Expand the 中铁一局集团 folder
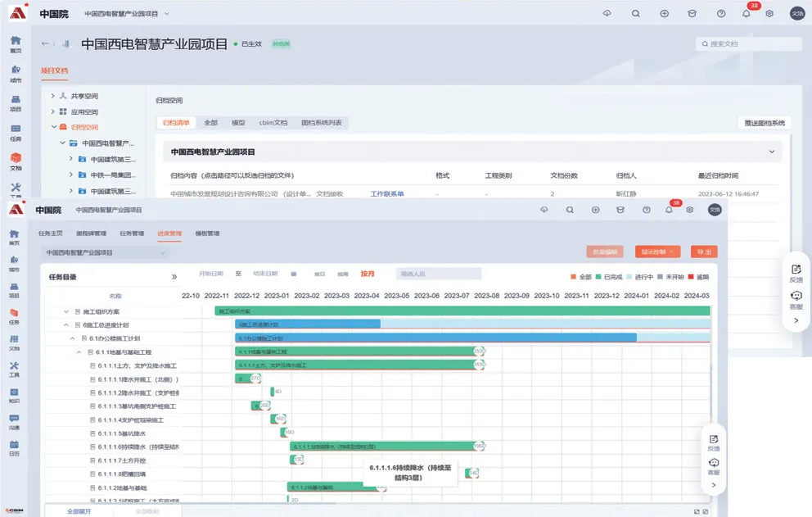 [x=71, y=175]
